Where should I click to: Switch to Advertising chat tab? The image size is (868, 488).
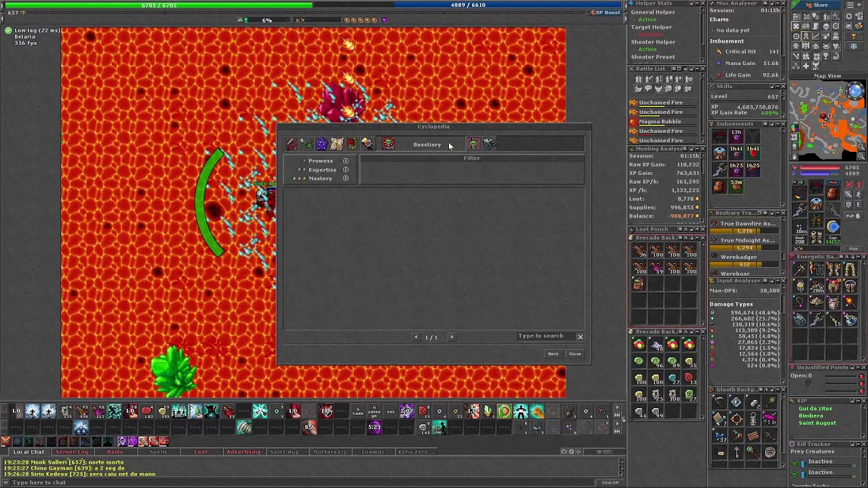(243, 452)
